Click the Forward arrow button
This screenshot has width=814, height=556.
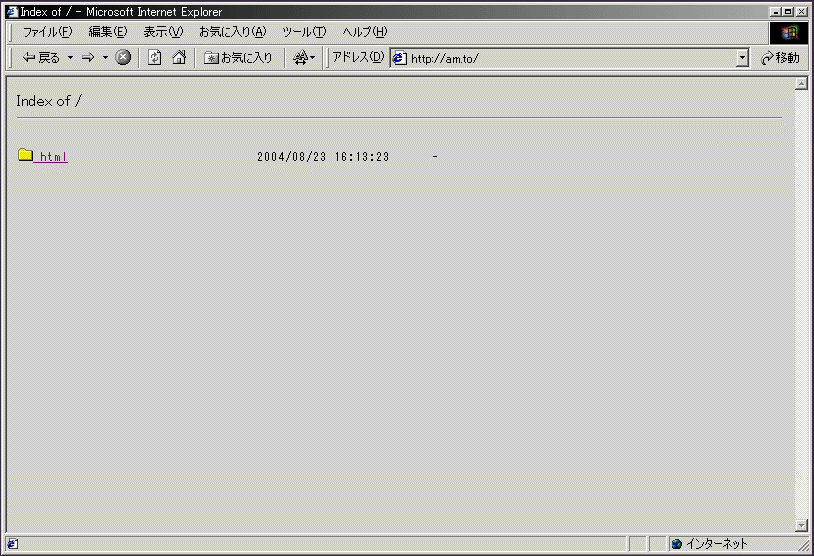click(88, 58)
